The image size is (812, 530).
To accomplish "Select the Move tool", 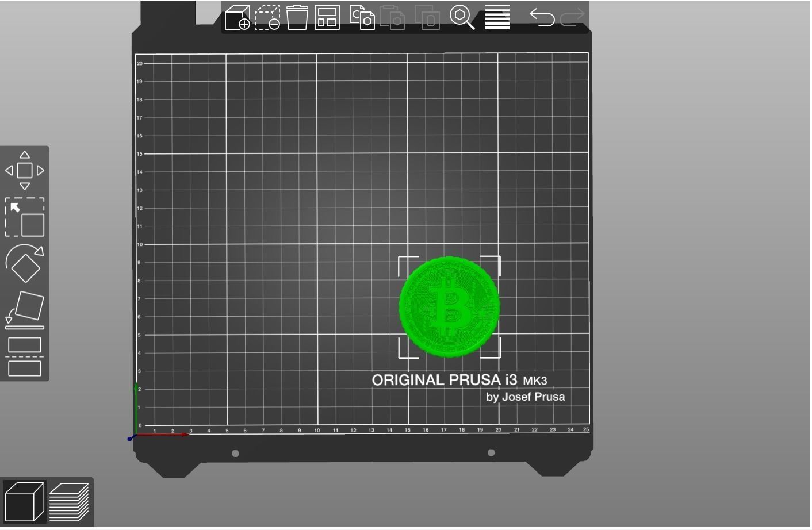I will [x=25, y=170].
